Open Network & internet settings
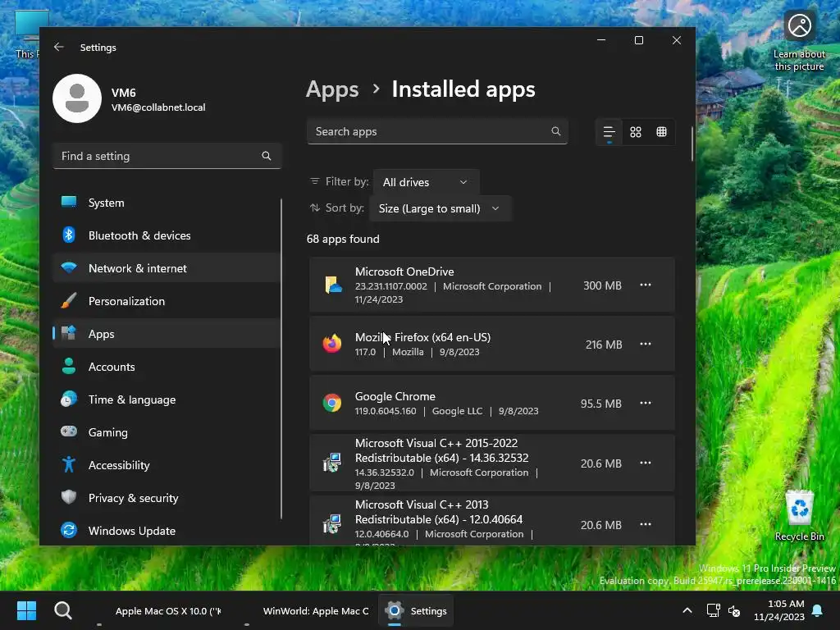This screenshot has height=630, width=840. pos(167,268)
